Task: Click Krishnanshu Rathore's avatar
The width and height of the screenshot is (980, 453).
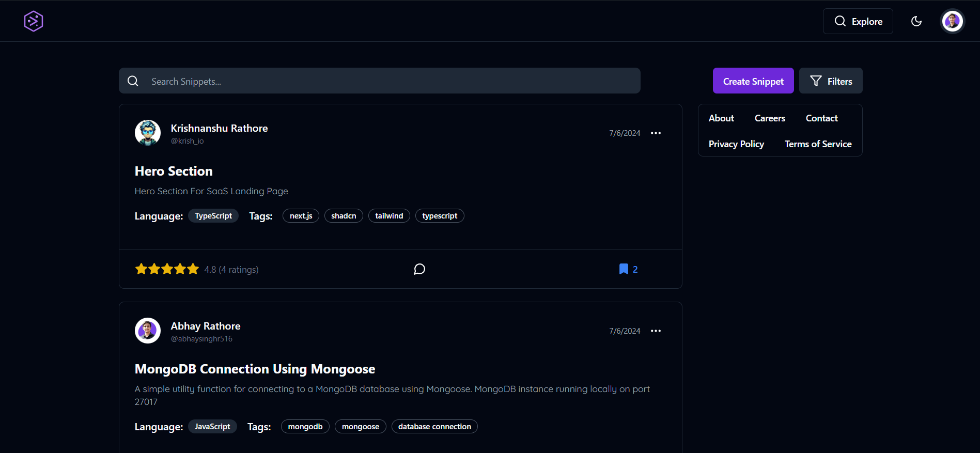Action: pyautogui.click(x=148, y=133)
